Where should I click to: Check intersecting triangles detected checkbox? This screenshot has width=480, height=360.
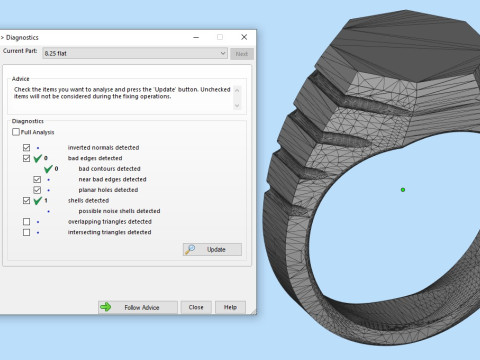click(x=26, y=232)
